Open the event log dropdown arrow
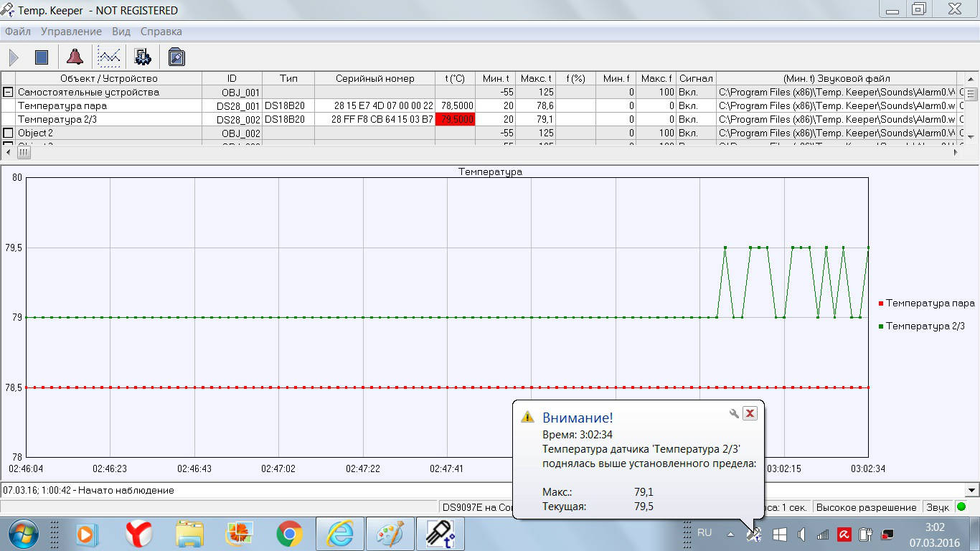 (x=972, y=491)
